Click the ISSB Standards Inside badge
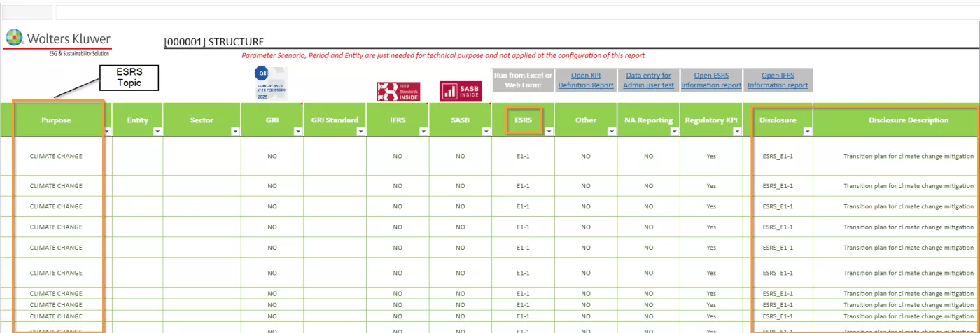The image size is (980, 333). (x=398, y=92)
